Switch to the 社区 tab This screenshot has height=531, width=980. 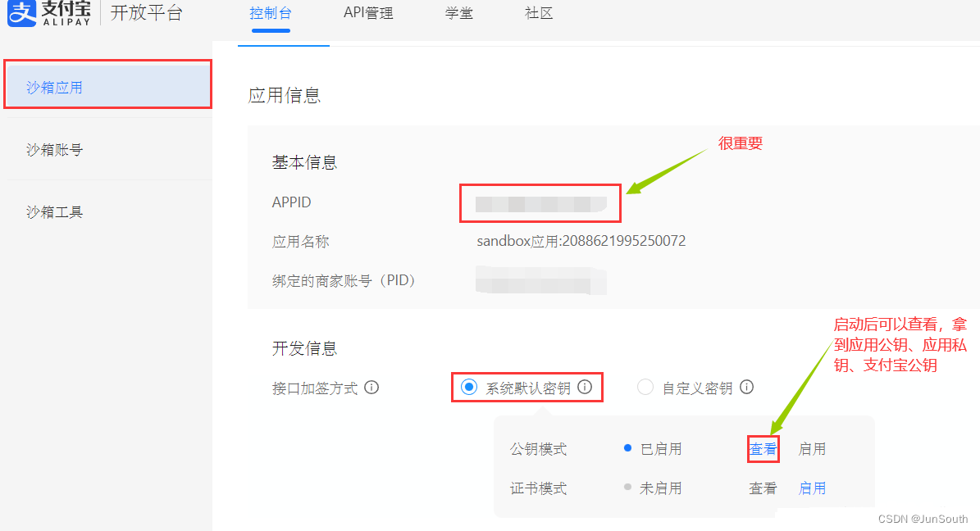pyautogui.click(x=539, y=13)
